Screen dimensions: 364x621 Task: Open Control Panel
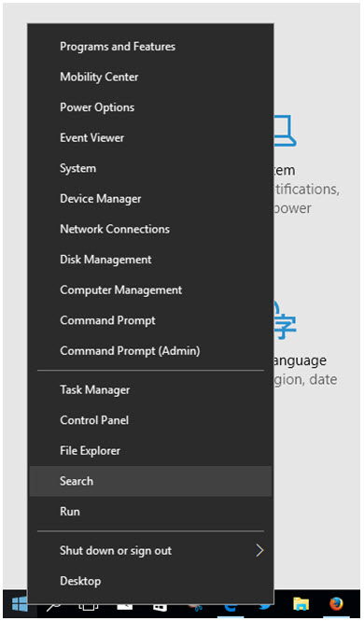pyautogui.click(x=150, y=420)
